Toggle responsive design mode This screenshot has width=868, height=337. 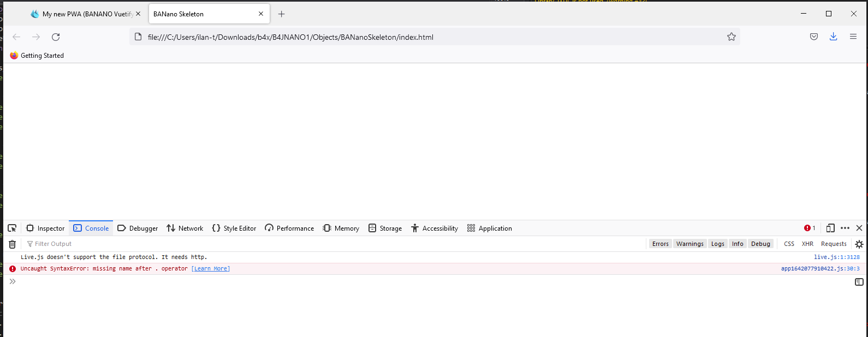(x=830, y=228)
